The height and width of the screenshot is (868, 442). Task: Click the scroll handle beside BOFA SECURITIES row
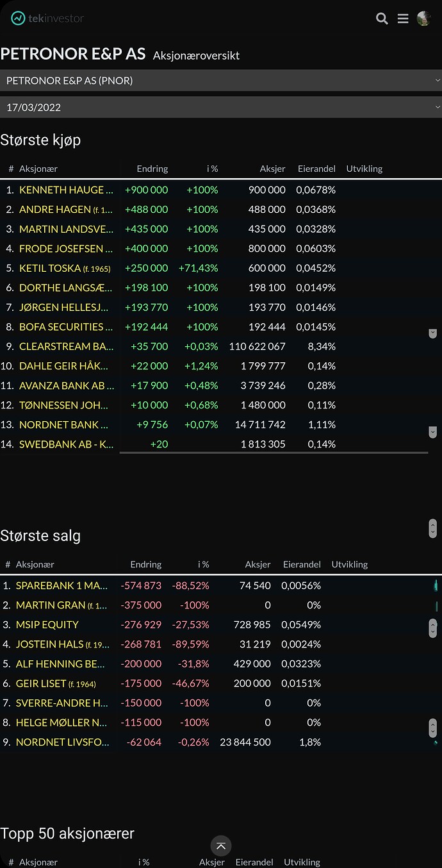[x=432, y=333]
